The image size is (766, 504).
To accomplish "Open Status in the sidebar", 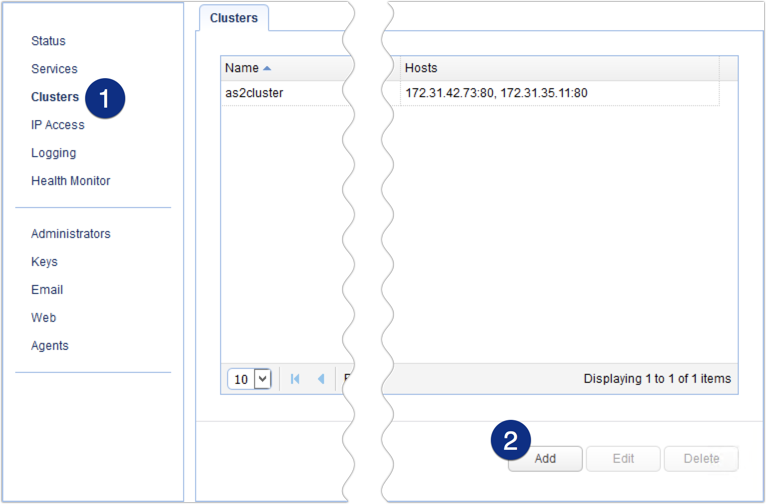I will point(48,41).
